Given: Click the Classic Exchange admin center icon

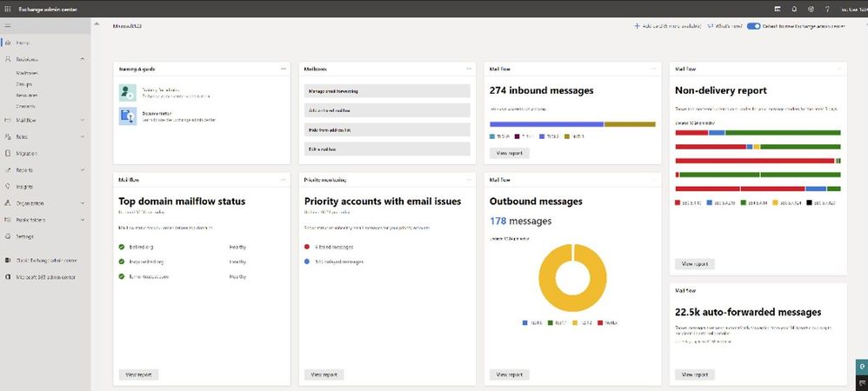Looking at the screenshot, I should (8, 261).
